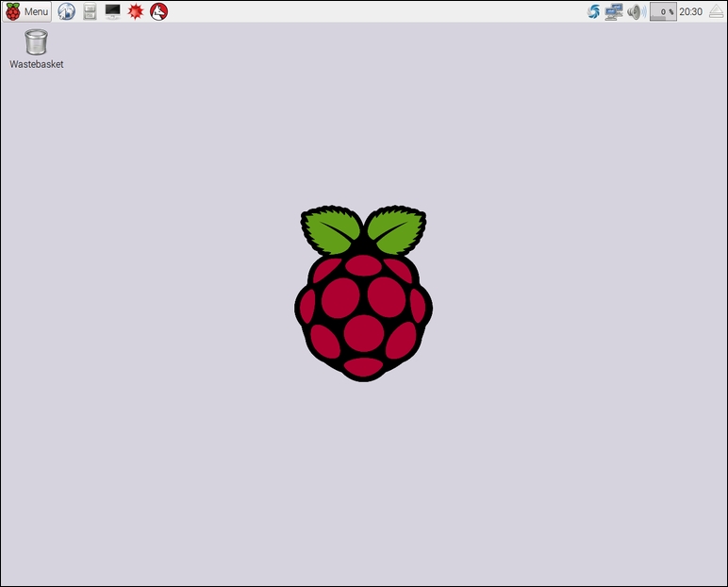Screen dimensions: 728x587
Task: Launch the Wolfram wolf icon
Action: (158, 11)
